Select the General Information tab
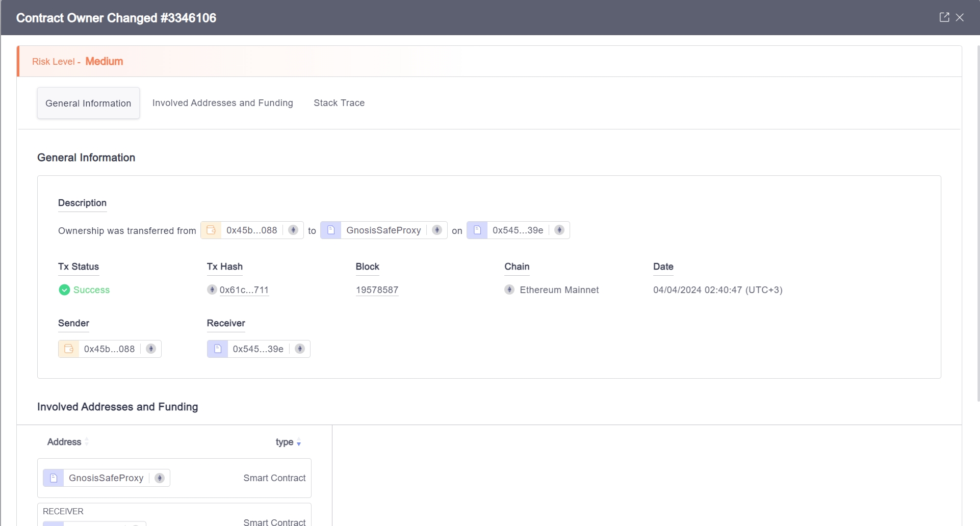 pyautogui.click(x=88, y=103)
